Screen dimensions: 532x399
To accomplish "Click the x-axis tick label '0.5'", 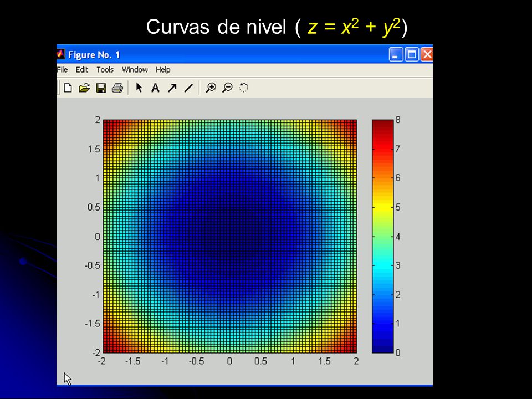I will click(260, 361).
